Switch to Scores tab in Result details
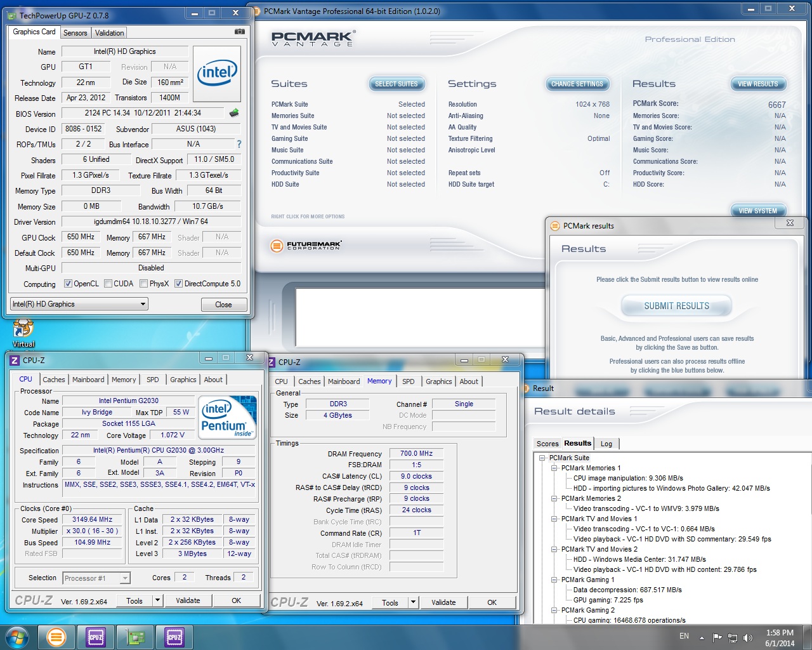The width and height of the screenshot is (812, 650). pos(547,444)
